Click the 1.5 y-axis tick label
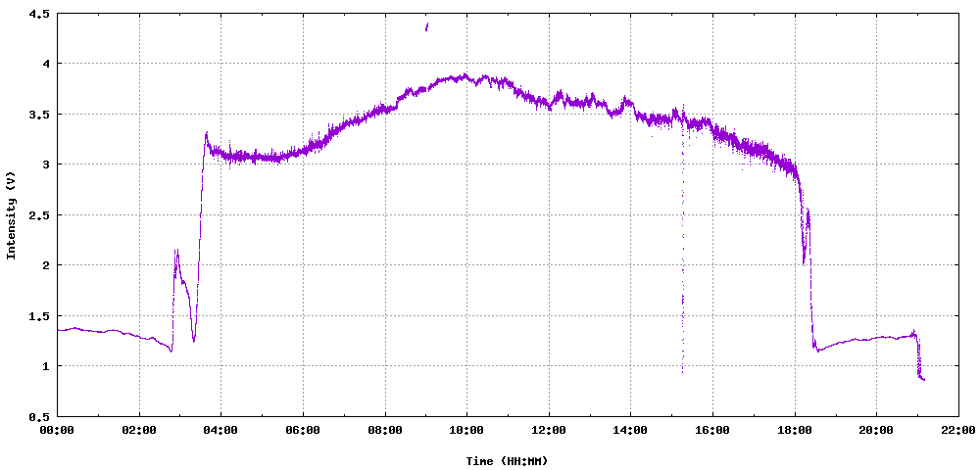 pyautogui.click(x=38, y=316)
